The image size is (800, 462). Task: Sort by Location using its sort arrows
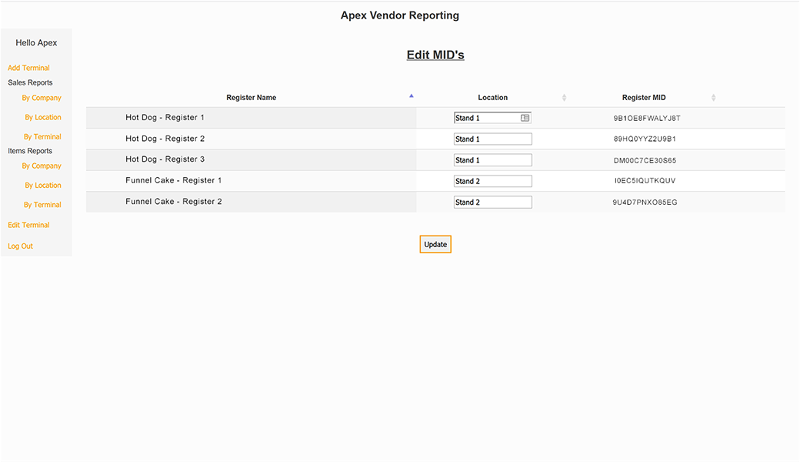click(564, 97)
